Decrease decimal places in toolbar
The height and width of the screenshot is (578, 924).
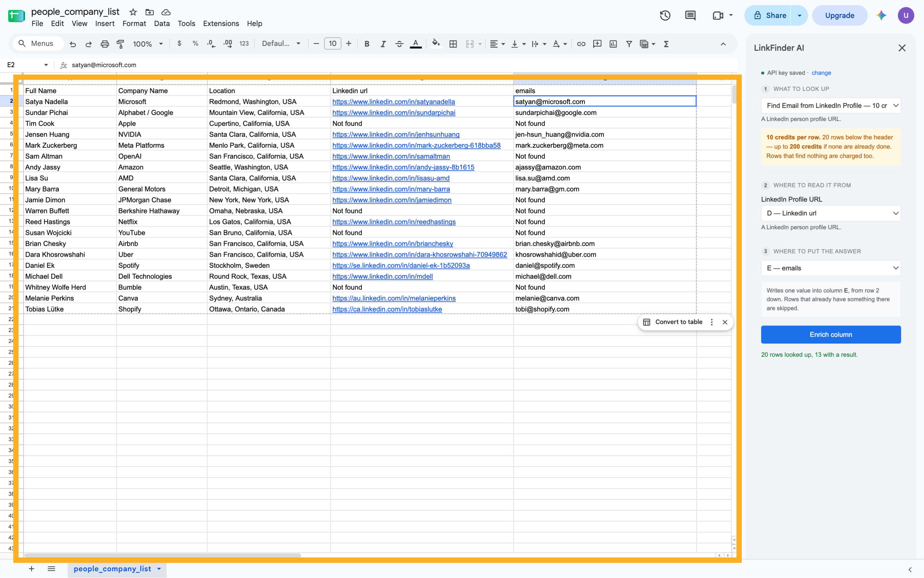[x=211, y=44]
